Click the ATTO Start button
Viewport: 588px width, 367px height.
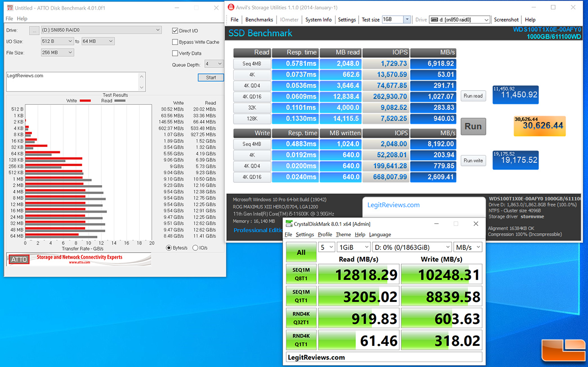(x=211, y=77)
